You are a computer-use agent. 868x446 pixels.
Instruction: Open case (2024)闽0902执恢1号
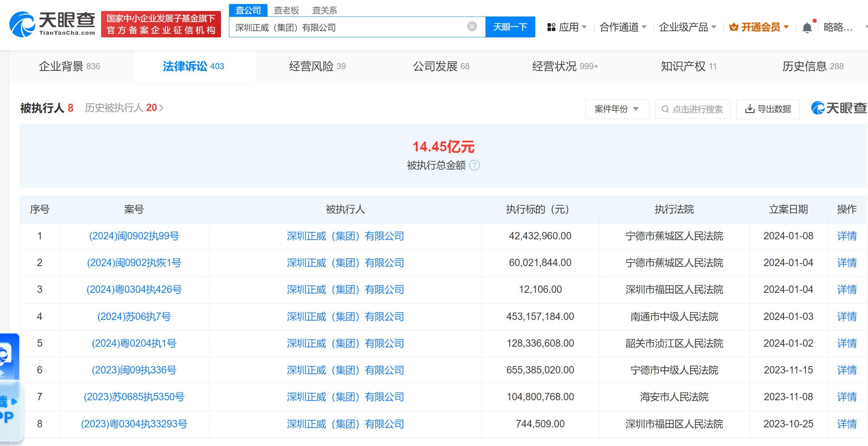click(x=134, y=263)
